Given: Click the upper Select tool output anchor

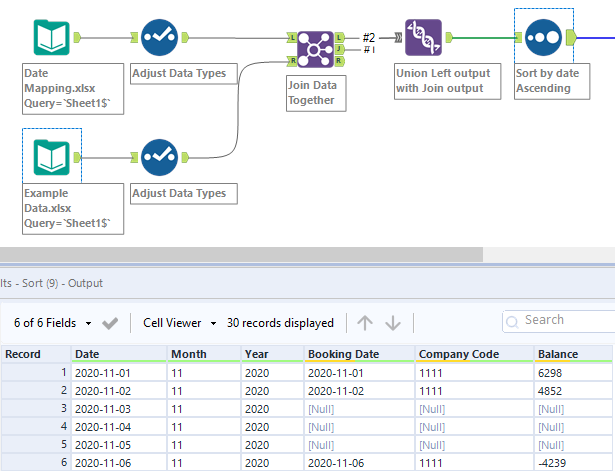Looking at the screenshot, I should pyautogui.click(x=185, y=38).
